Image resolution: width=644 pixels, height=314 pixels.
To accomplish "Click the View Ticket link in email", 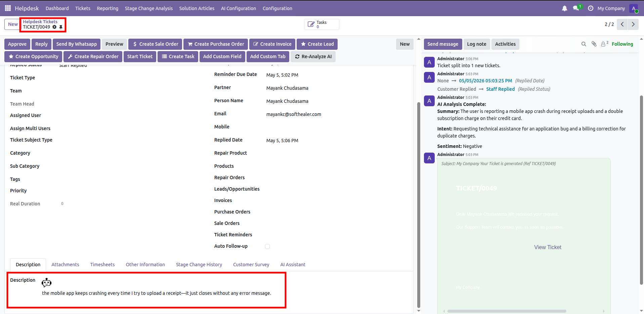I will pyautogui.click(x=548, y=247).
